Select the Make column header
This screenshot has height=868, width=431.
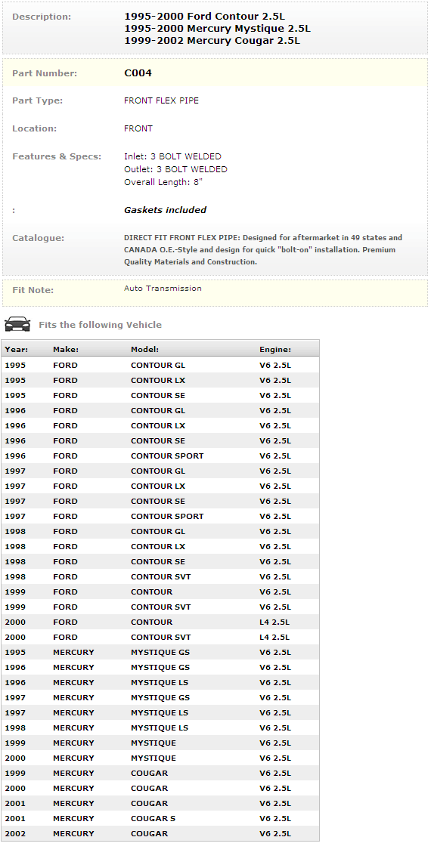66,349
